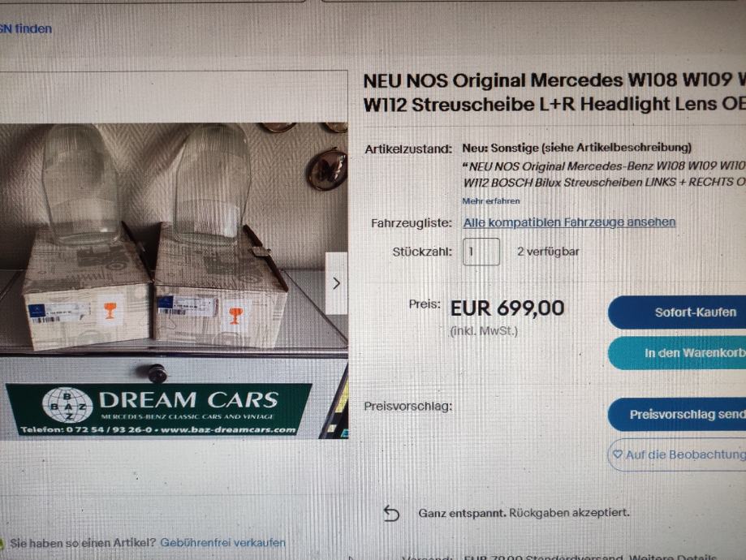Click the heart icon on watchlist button

click(x=617, y=454)
